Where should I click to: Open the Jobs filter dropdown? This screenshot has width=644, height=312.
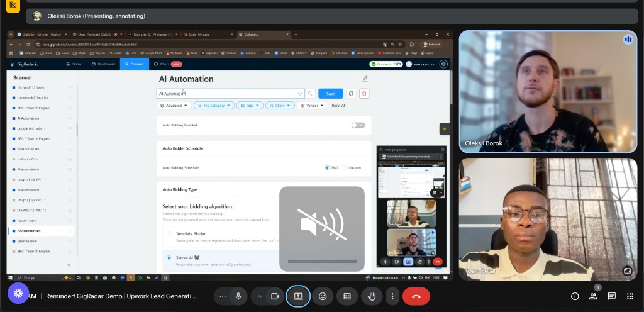(250, 106)
